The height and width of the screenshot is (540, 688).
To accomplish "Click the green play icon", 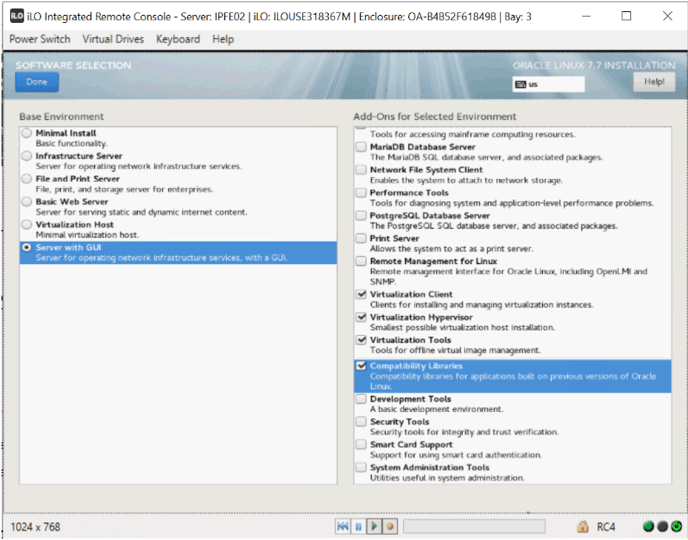I will coord(374,526).
